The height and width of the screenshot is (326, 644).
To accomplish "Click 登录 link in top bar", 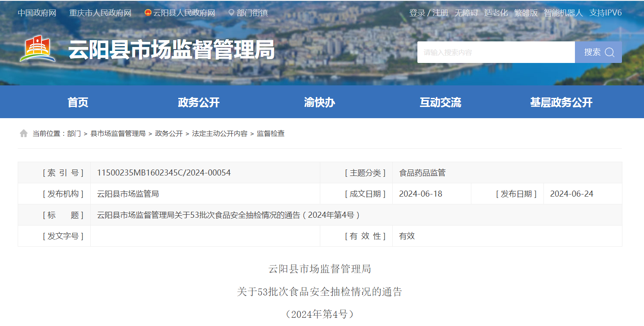I will pos(417,13).
